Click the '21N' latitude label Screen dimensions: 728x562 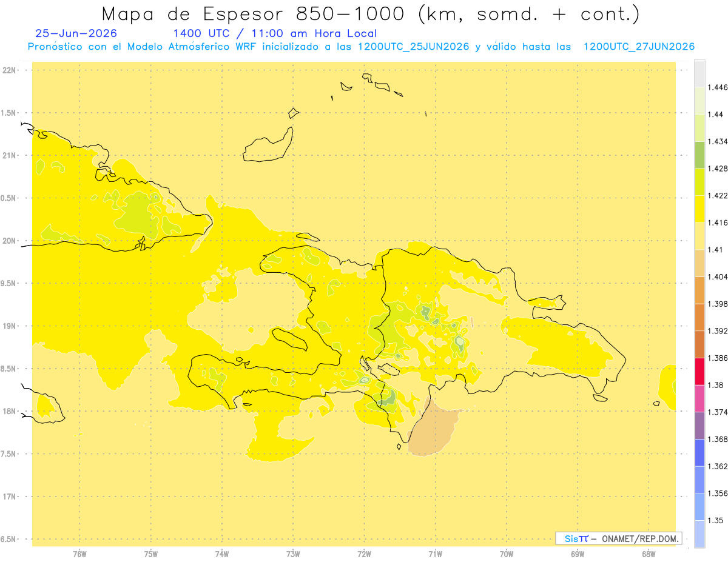click(x=9, y=155)
